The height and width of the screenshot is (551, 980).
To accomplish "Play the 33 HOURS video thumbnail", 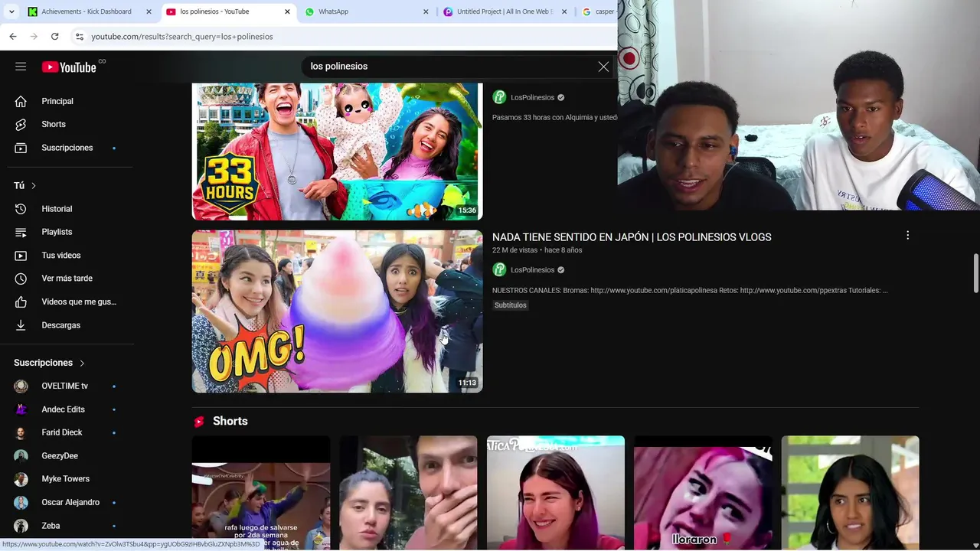I will [337, 152].
